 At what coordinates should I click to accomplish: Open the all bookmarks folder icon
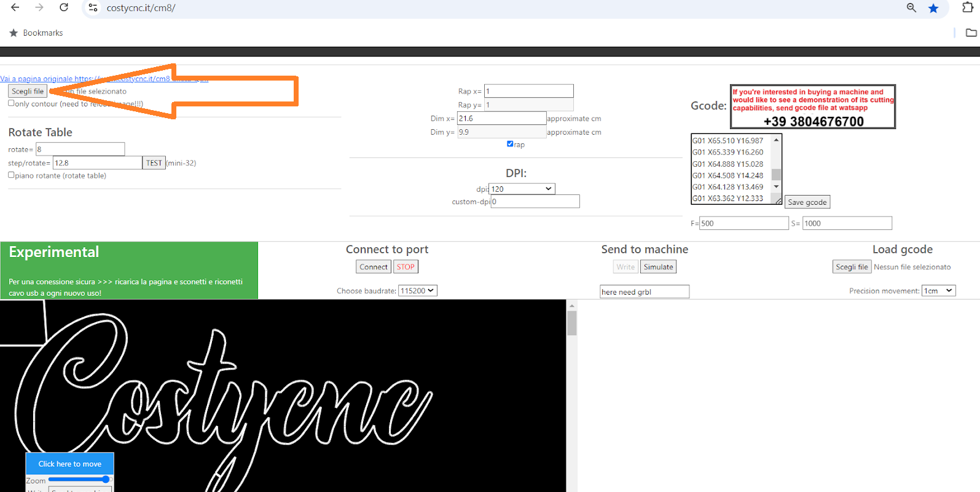pos(971,33)
